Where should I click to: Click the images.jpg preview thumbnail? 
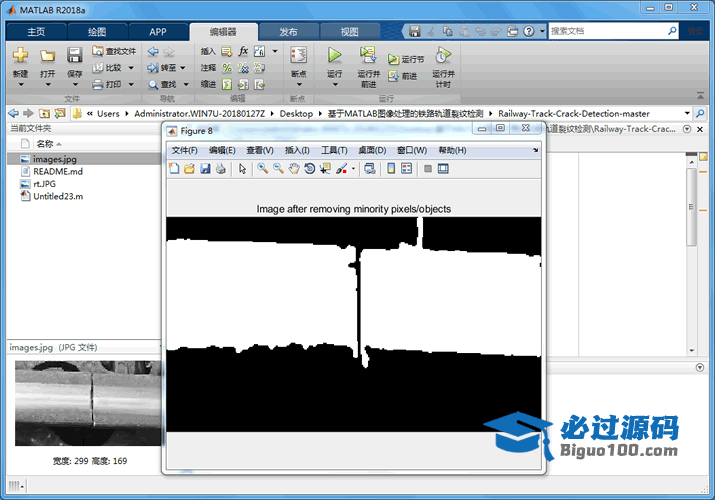tap(88, 403)
